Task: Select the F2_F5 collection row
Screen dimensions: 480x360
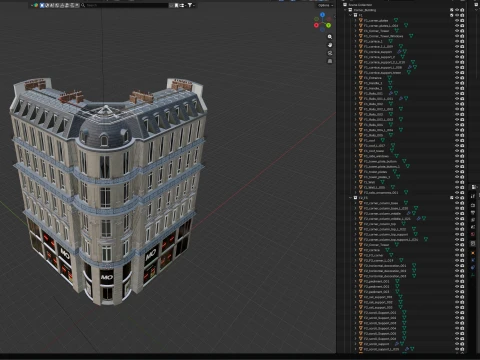Action: tap(363, 198)
